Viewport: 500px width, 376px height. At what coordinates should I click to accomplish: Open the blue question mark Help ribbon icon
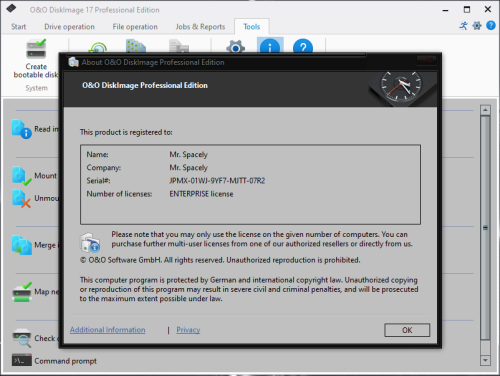click(303, 46)
